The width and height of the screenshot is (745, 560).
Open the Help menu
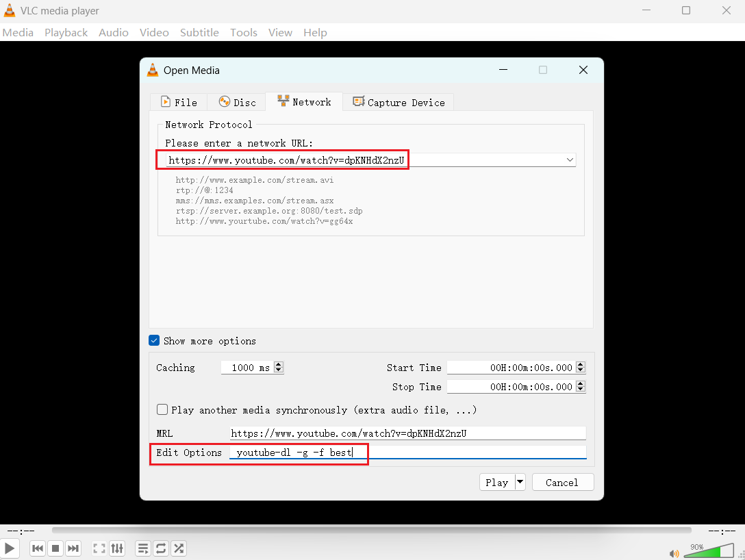pyautogui.click(x=315, y=32)
